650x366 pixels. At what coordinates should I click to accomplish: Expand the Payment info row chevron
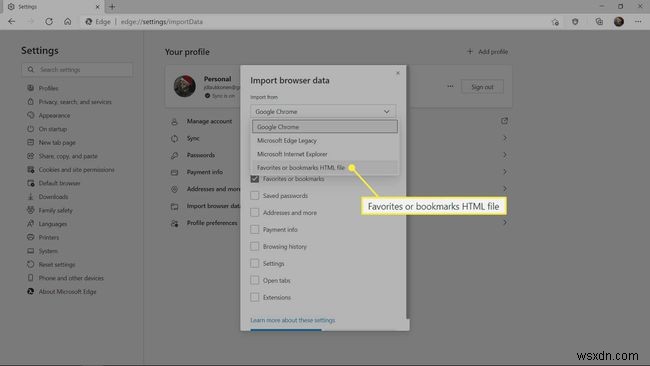[x=505, y=172]
